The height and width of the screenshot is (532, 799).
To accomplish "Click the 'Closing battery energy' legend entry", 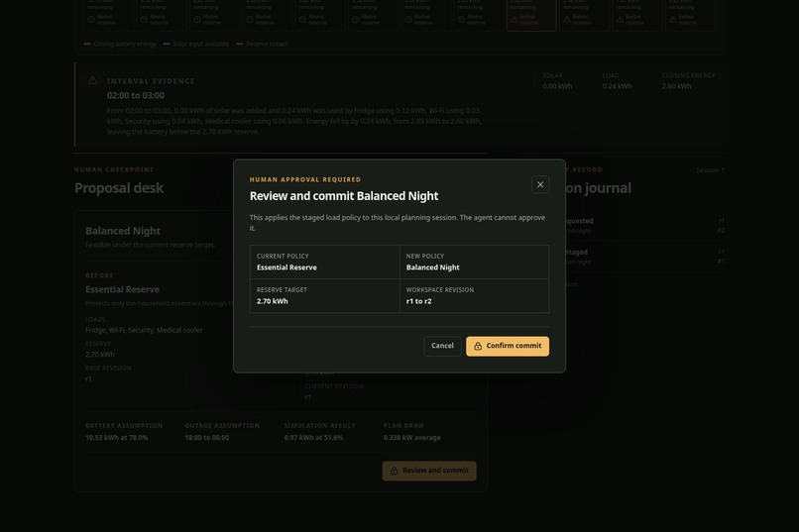I will 120,44.
